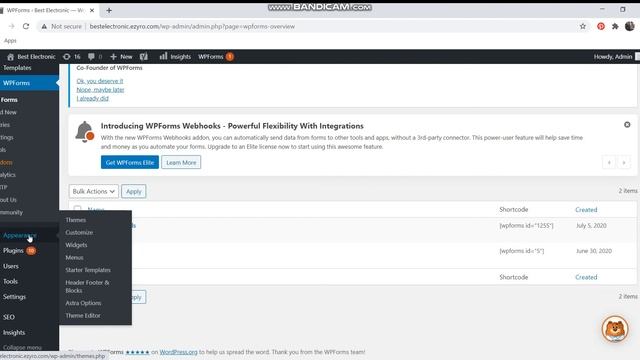
Task: Open the New content menu in the admin bar
Action: pos(121,57)
